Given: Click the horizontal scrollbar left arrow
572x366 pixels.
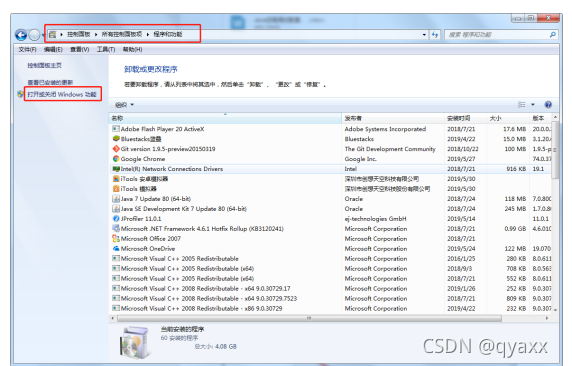Looking at the screenshot, I should pos(112,318).
